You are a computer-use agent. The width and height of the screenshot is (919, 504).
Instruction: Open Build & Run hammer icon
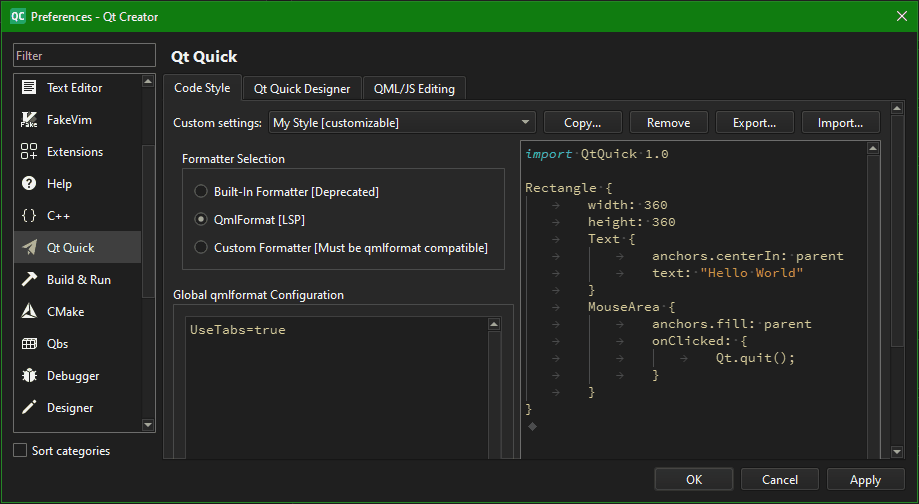click(x=29, y=280)
